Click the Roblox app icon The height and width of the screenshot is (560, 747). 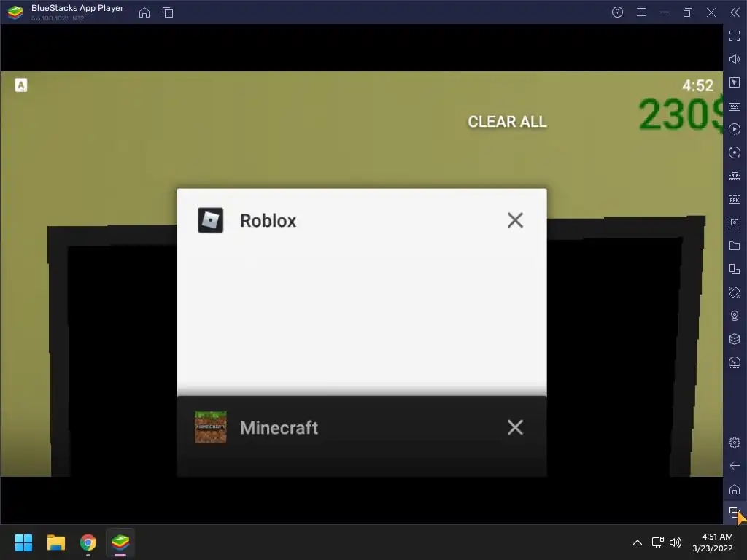211,220
